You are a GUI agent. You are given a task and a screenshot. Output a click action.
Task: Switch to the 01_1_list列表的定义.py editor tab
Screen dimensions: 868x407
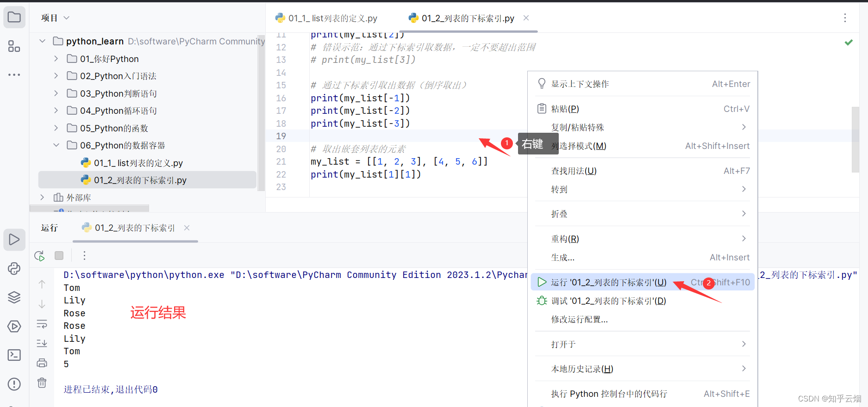[326, 18]
